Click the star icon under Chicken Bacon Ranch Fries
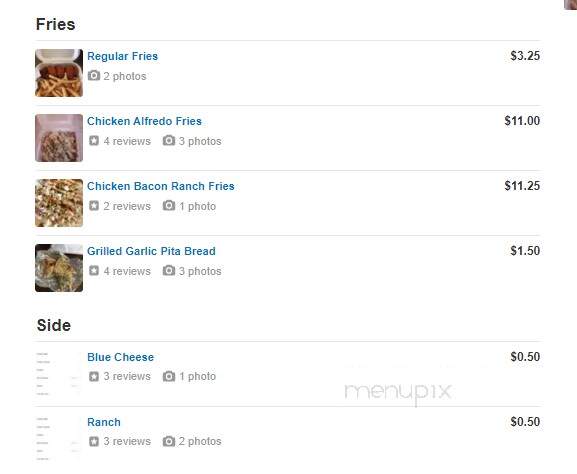Image resolution: width=577 pixels, height=474 pixels. [94, 205]
